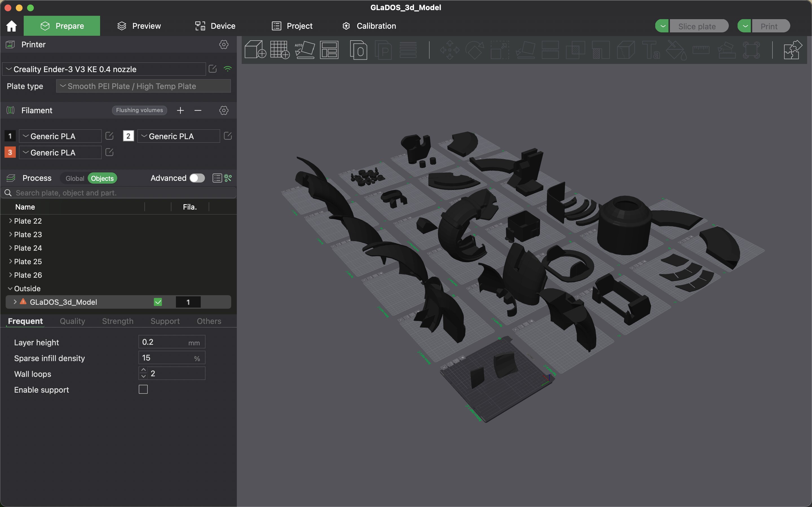Image resolution: width=812 pixels, height=507 pixels.
Task: Open the Strength settings tab
Action: (x=118, y=321)
